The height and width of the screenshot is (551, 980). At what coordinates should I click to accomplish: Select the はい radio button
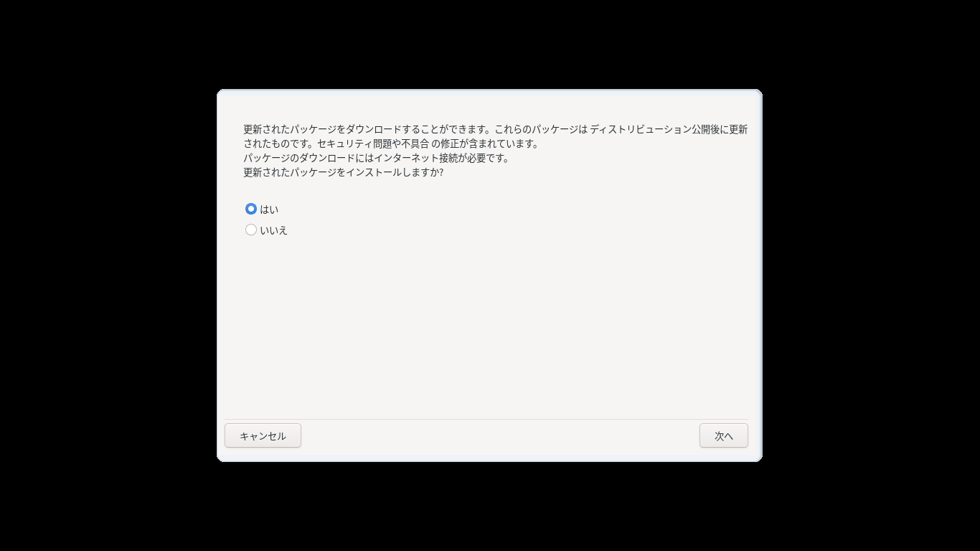pyautogui.click(x=251, y=209)
